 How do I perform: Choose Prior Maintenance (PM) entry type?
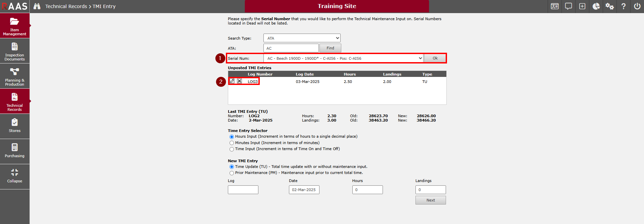pos(232,173)
